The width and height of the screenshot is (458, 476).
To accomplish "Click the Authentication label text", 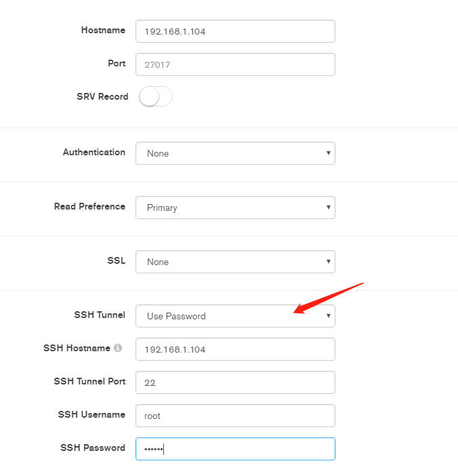I will tap(94, 152).
